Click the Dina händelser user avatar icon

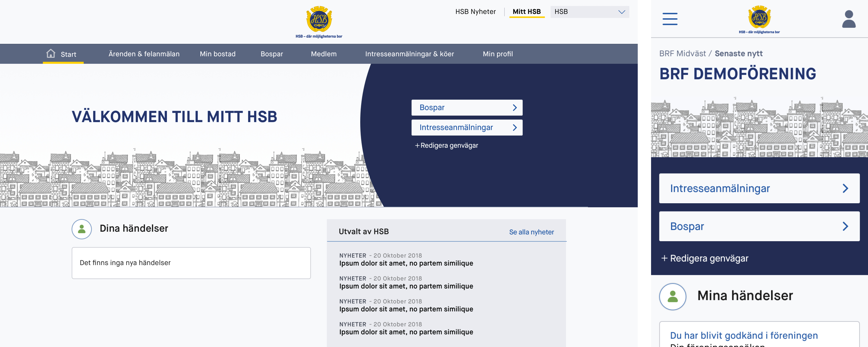(x=82, y=229)
